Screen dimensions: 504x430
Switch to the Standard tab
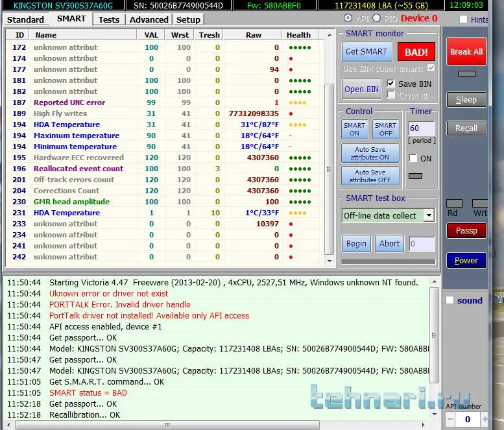[25, 19]
